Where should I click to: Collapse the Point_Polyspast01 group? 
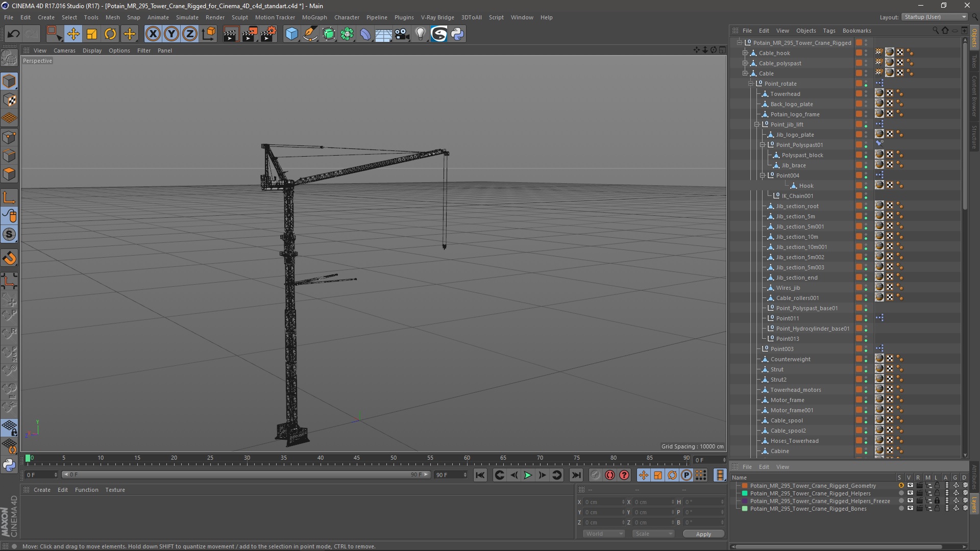763,145
